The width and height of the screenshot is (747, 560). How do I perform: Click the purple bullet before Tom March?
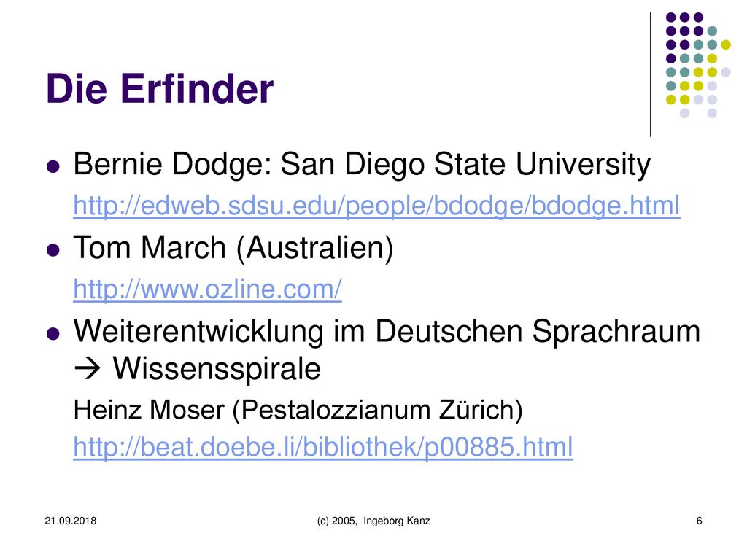click(53, 250)
